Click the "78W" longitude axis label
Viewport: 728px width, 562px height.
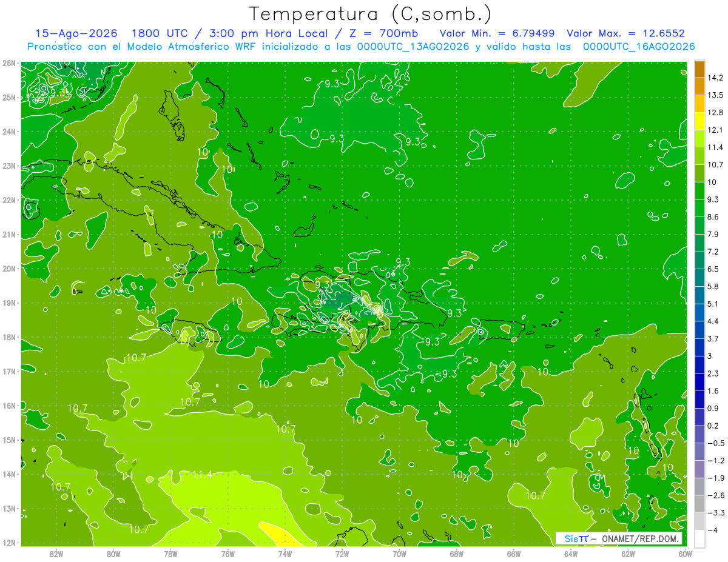pyautogui.click(x=170, y=554)
